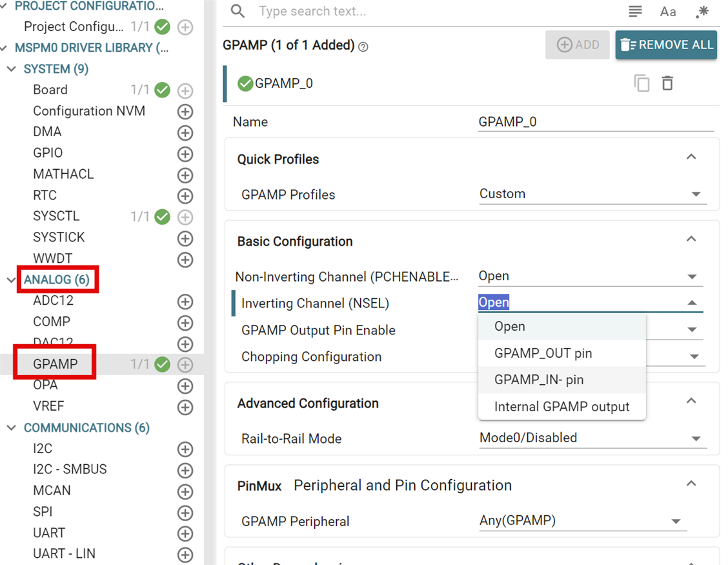Add a DAC12 instance with plus icon
Viewport: 728px width, 565px height.
(185, 344)
